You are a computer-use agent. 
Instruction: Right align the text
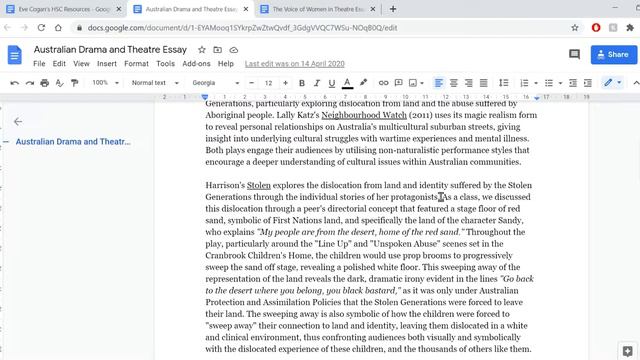click(469, 83)
